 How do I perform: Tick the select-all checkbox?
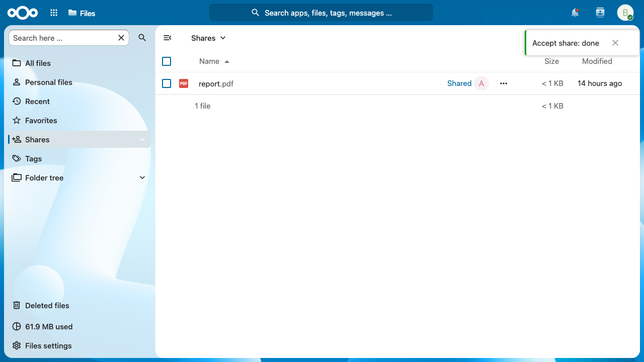(167, 61)
